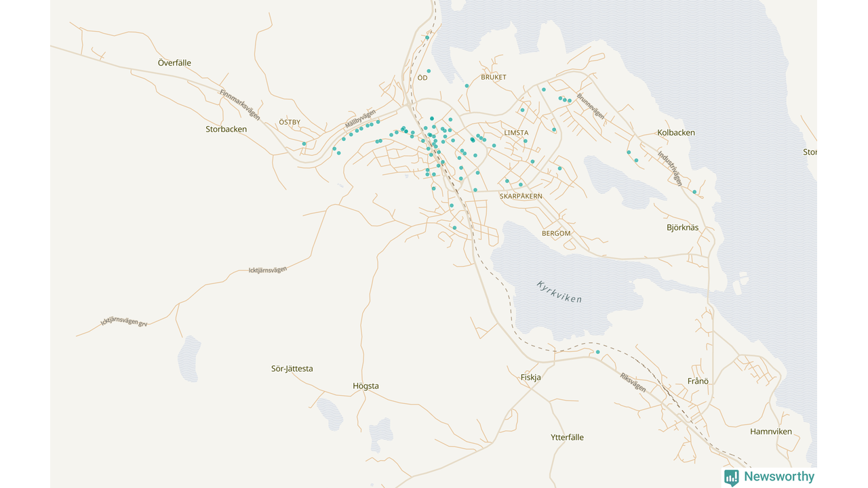The height and width of the screenshot is (488, 868).
Task: Click the Hamnviken place label
Action: tap(770, 432)
